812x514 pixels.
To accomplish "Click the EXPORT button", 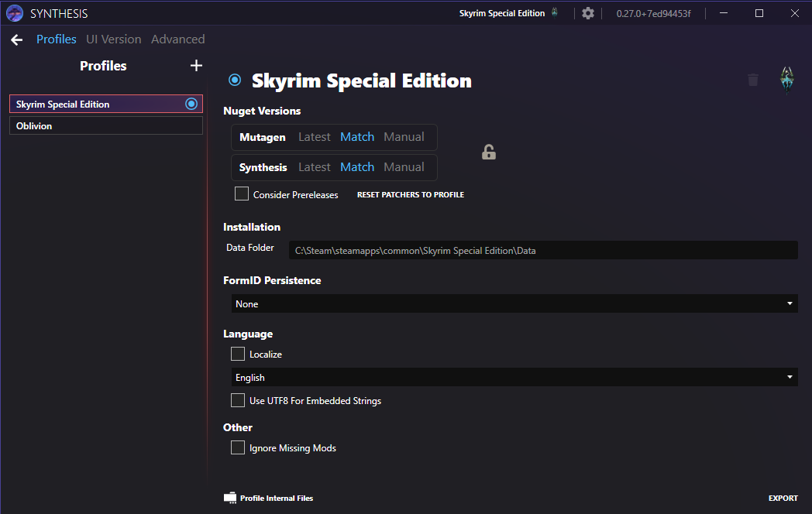I will point(783,498).
